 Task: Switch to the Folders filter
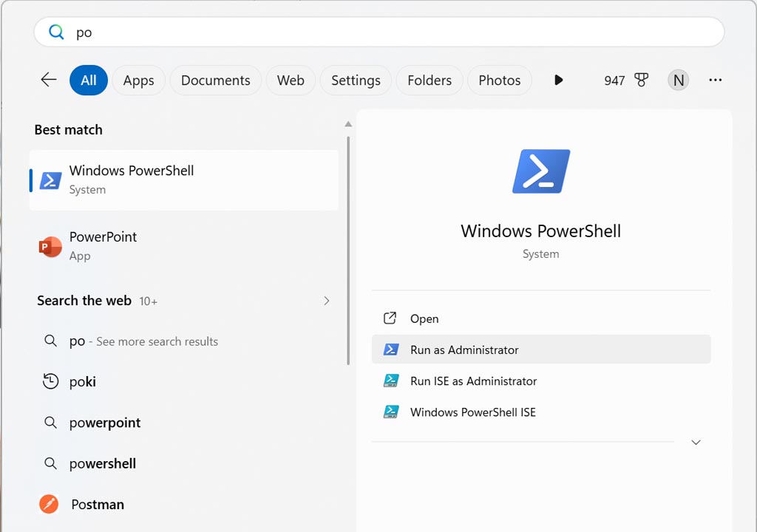click(430, 80)
